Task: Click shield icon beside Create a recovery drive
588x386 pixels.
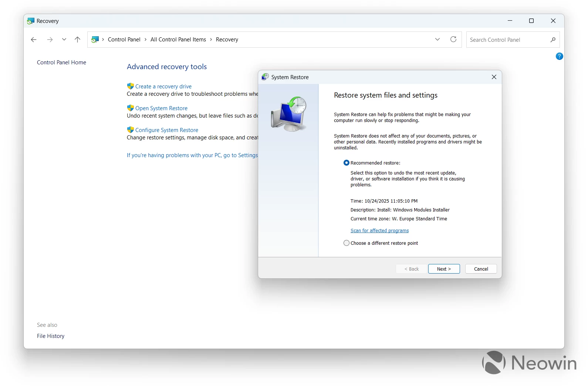Action: [130, 86]
